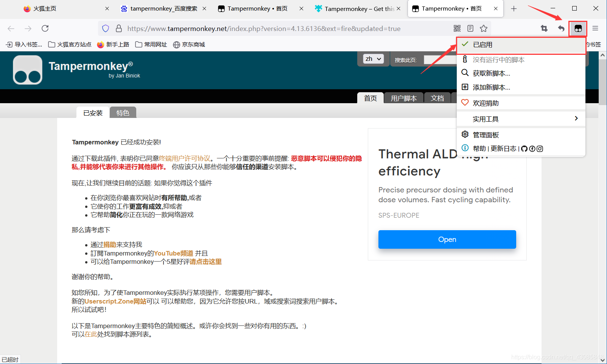Open the 文档 site navigation tab

coord(437,98)
